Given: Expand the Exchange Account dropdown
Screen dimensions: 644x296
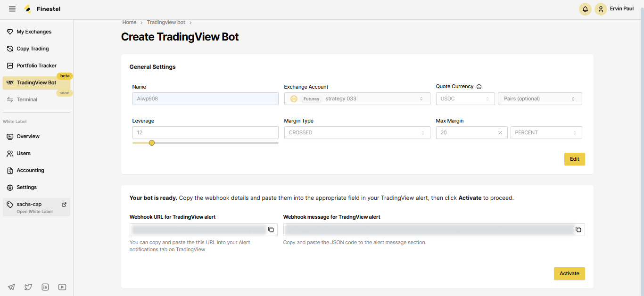Looking at the screenshot, I should tap(357, 99).
